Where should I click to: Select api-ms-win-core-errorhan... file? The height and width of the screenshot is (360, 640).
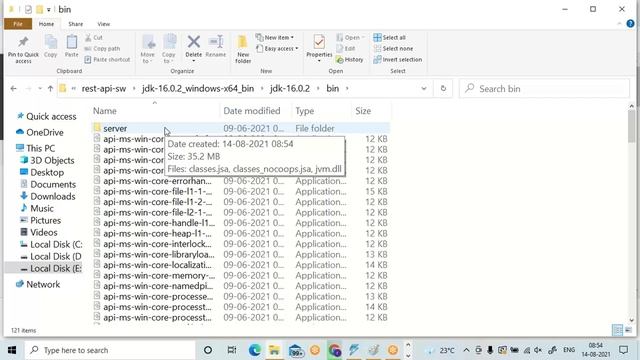pyautogui.click(x=240, y=181)
